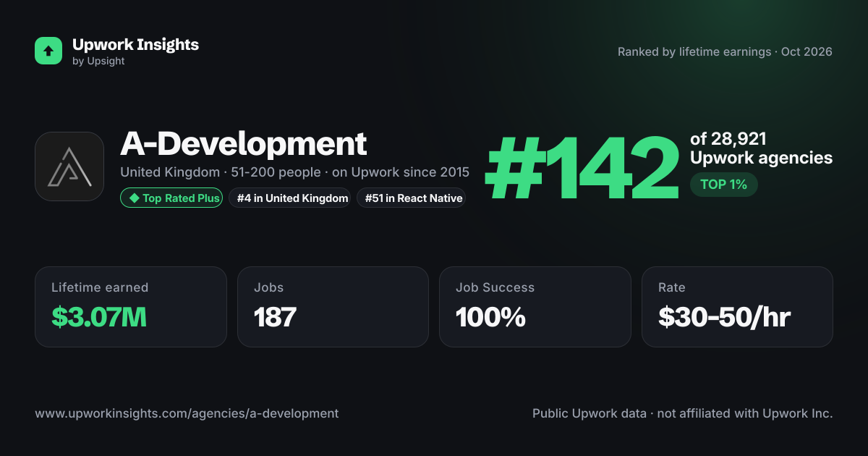
Task: Click the Rate $30-50/hr card
Action: point(737,307)
